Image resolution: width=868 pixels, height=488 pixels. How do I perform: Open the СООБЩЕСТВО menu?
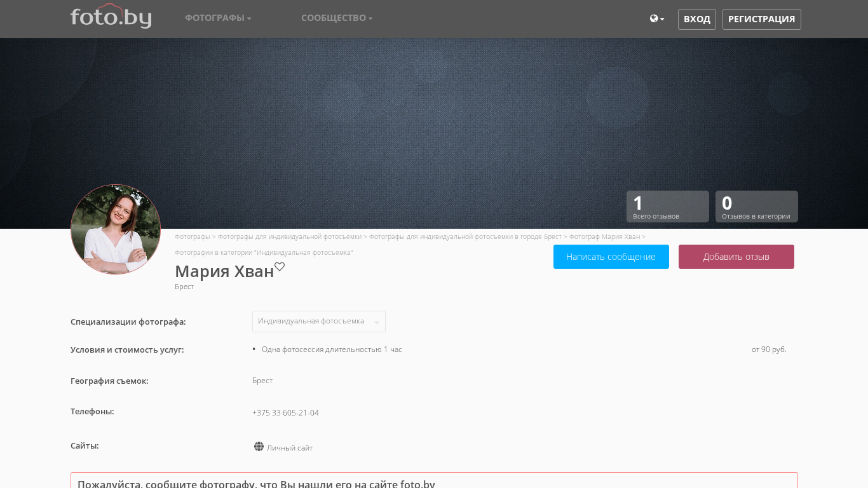click(x=337, y=18)
